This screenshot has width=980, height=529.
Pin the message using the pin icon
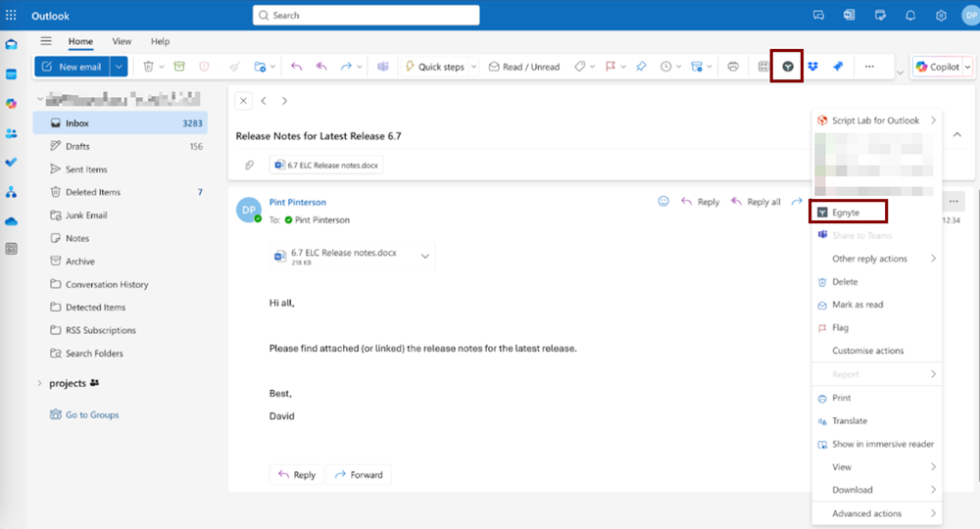(640, 67)
